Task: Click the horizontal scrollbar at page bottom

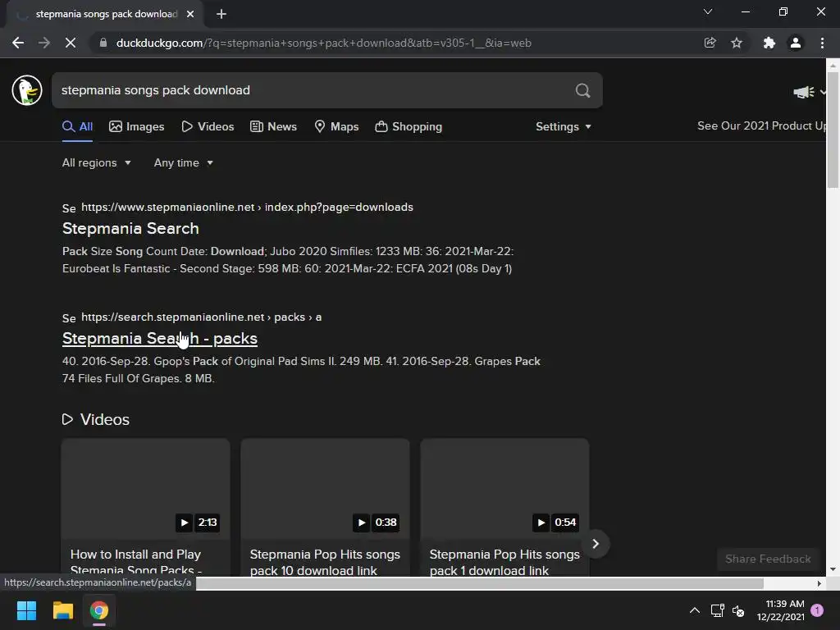Action: tap(479, 583)
